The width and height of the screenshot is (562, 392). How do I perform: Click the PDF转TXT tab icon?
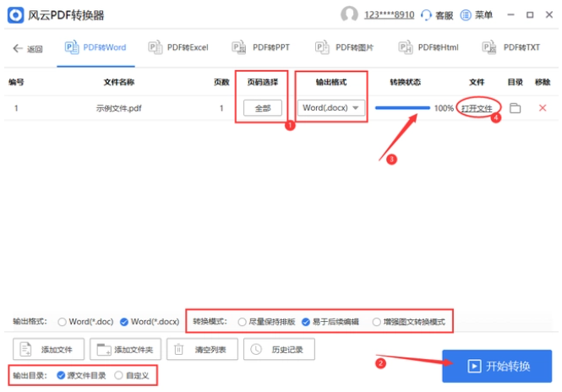pyautogui.click(x=489, y=47)
